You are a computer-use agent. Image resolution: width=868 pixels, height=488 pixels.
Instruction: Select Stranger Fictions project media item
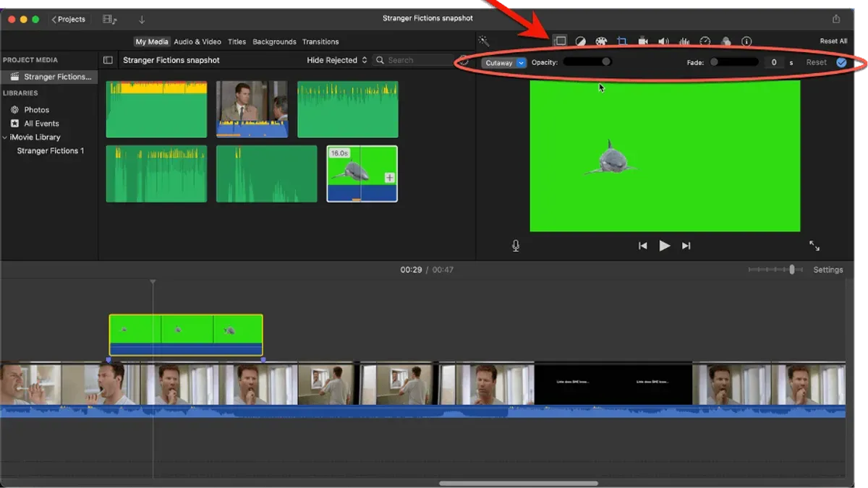49,77
